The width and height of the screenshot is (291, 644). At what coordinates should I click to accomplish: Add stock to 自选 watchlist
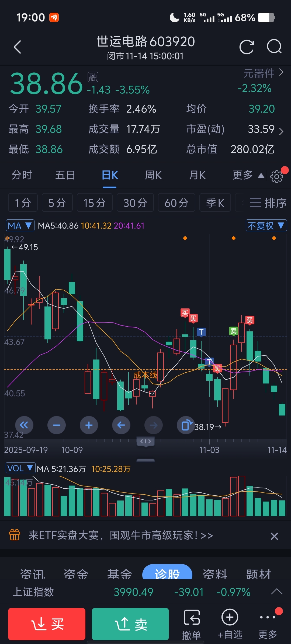click(230, 625)
